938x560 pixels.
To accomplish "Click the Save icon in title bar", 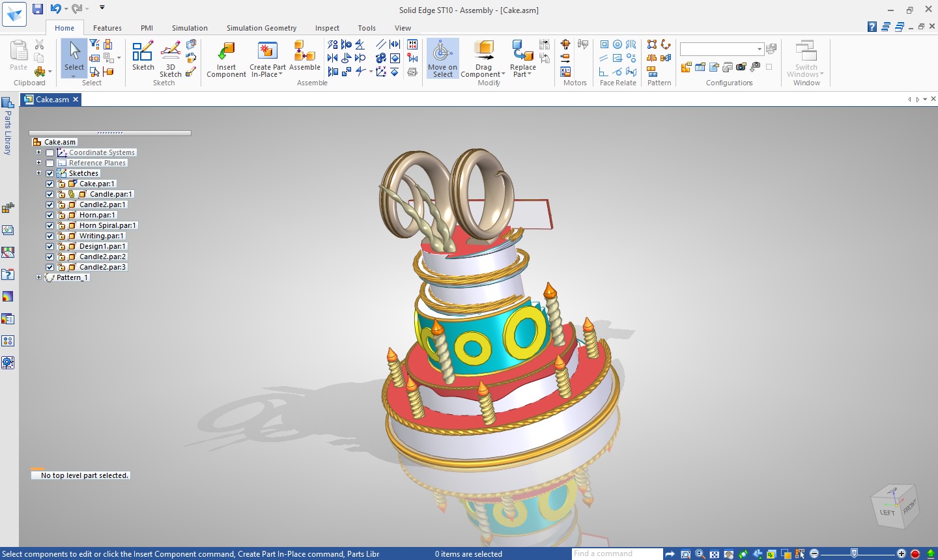I will (x=38, y=8).
